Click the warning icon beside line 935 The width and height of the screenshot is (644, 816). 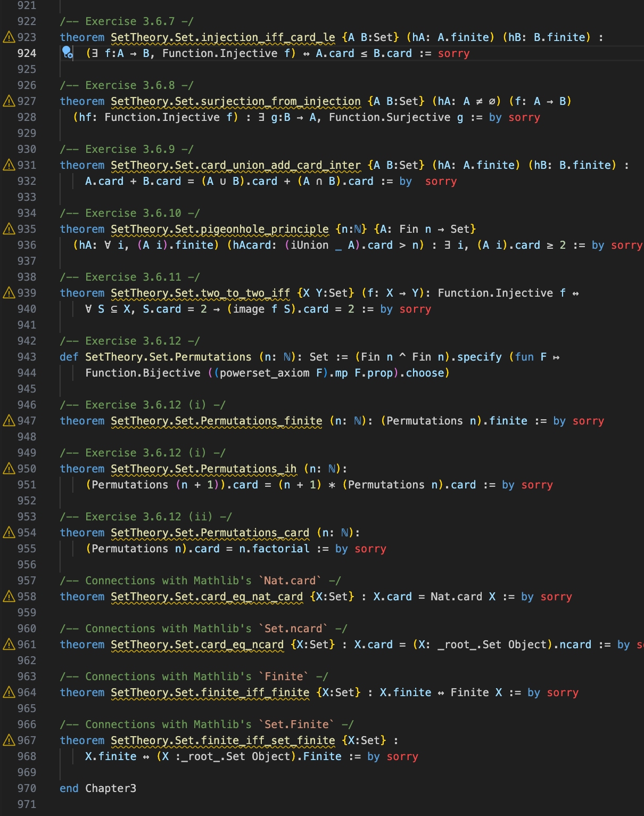pos(9,229)
